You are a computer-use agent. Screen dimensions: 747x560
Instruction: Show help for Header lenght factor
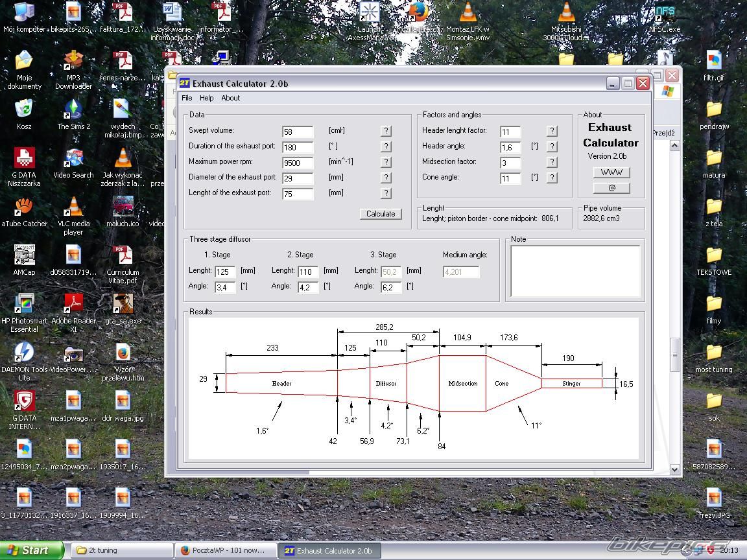pyautogui.click(x=552, y=131)
